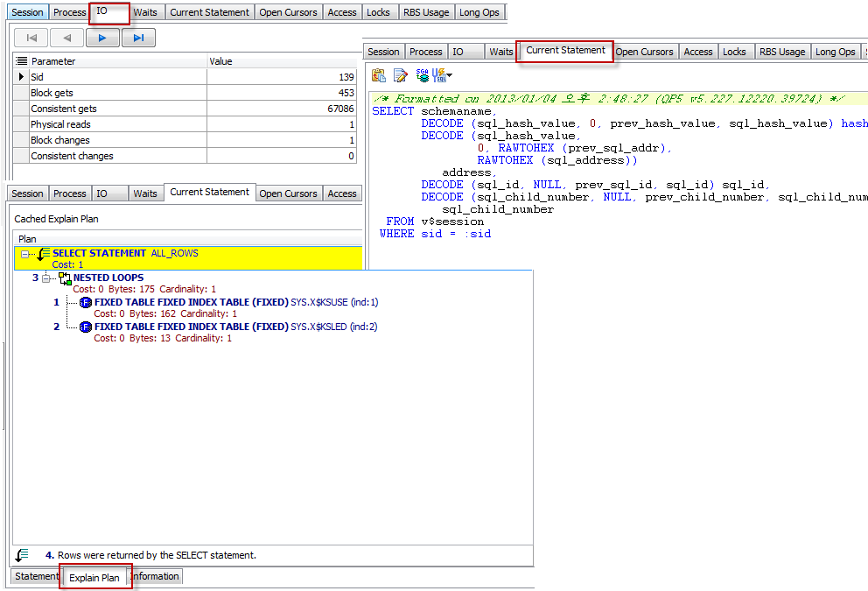This screenshot has height=591, width=868.
Task: Go to first record navigation button
Action: click(x=31, y=38)
